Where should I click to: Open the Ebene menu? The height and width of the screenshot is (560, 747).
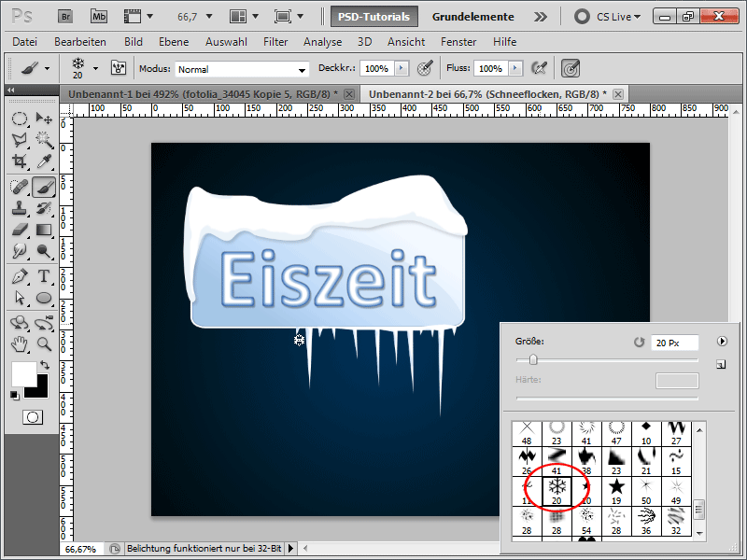click(x=174, y=42)
